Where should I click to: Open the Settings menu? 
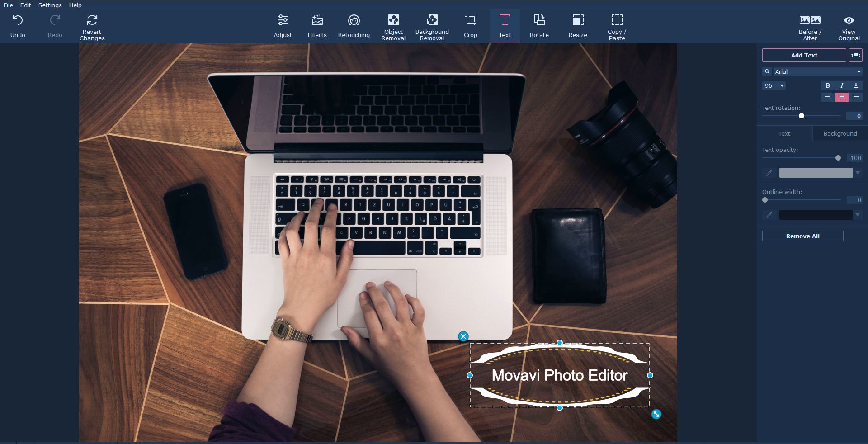[x=50, y=5]
